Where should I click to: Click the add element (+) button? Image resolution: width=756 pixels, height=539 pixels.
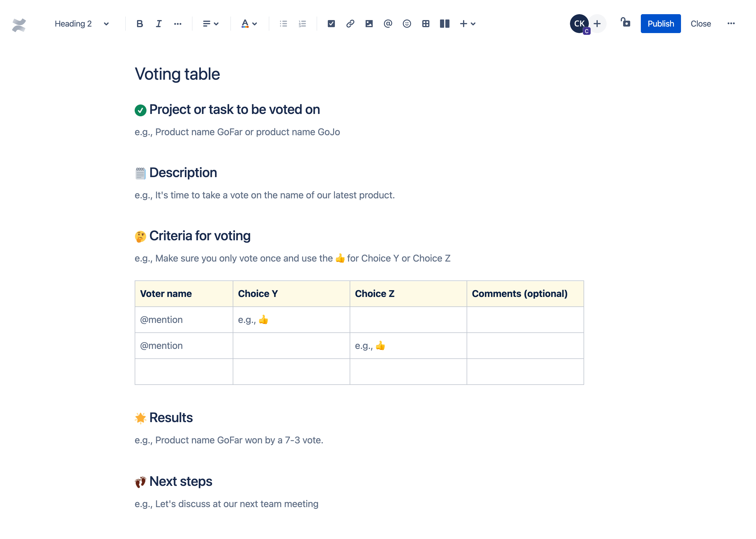coord(463,23)
